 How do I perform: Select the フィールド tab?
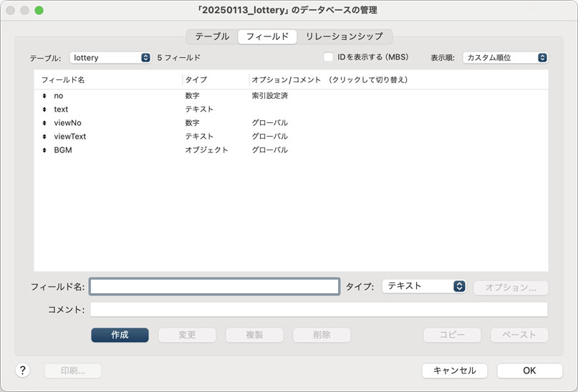pos(267,36)
